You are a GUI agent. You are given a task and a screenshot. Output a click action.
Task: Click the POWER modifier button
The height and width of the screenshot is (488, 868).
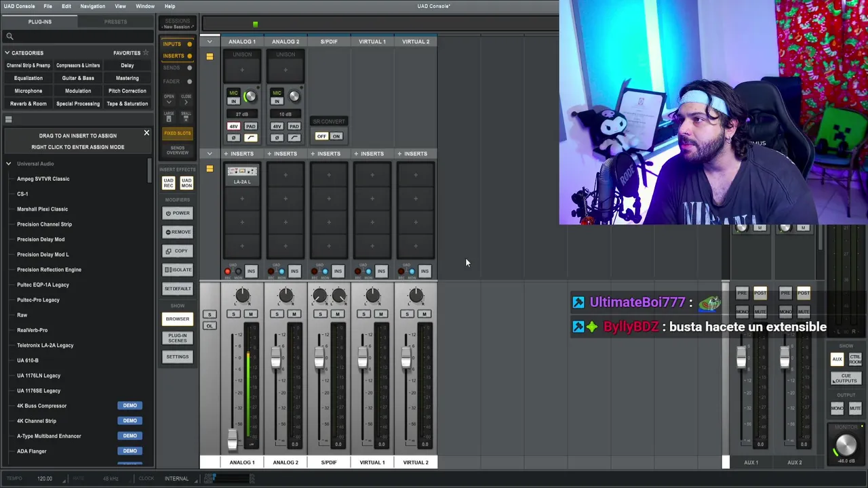point(178,213)
